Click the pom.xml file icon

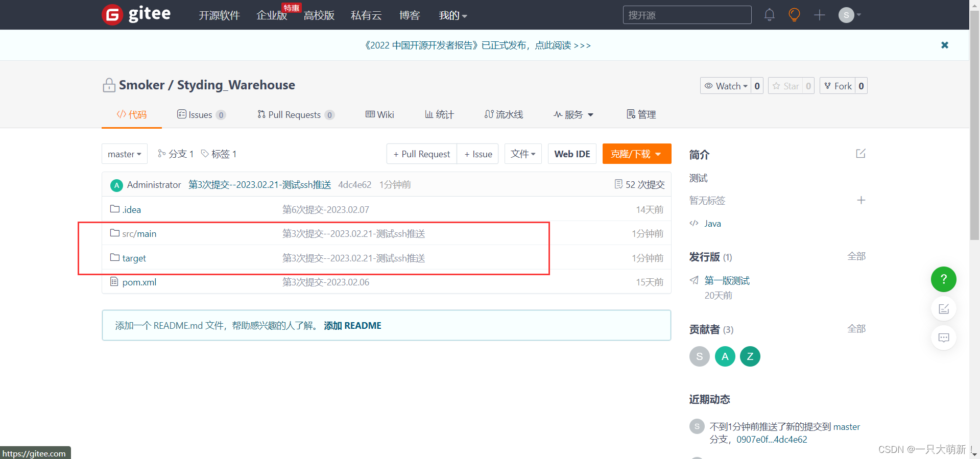(114, 281)
